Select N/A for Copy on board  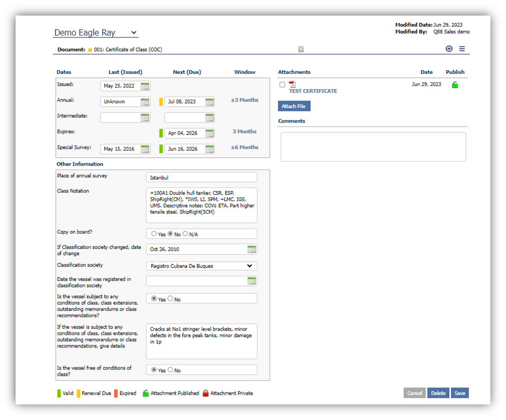point(185,234)
